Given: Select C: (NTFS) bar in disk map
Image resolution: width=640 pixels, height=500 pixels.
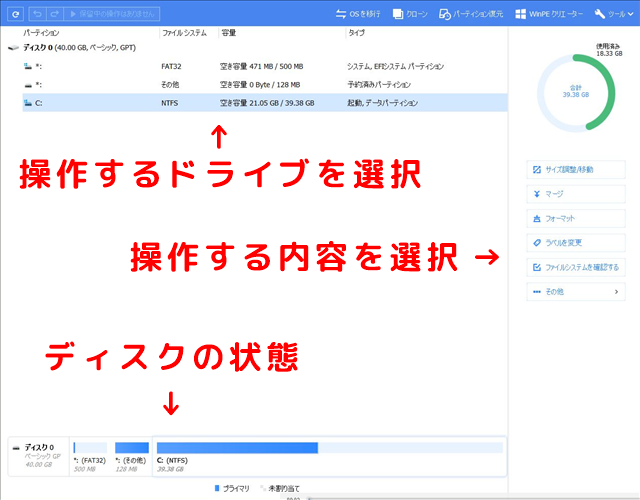Looking at the screenshot, I should (x=329, y=456).
